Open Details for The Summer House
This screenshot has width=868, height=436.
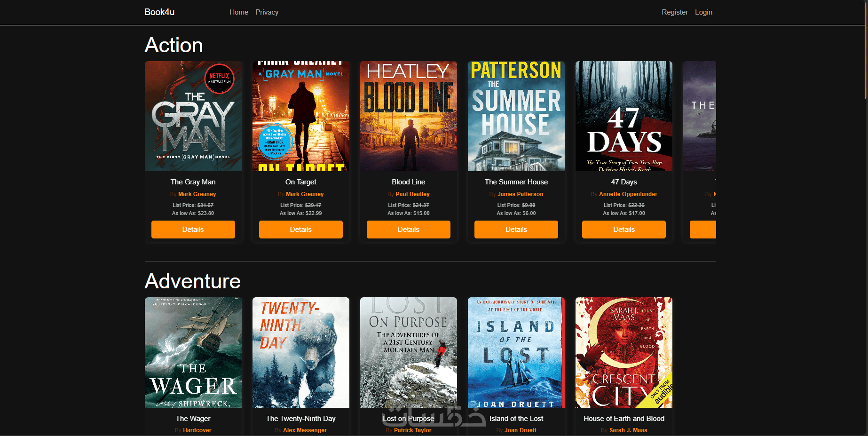point(516,230)
